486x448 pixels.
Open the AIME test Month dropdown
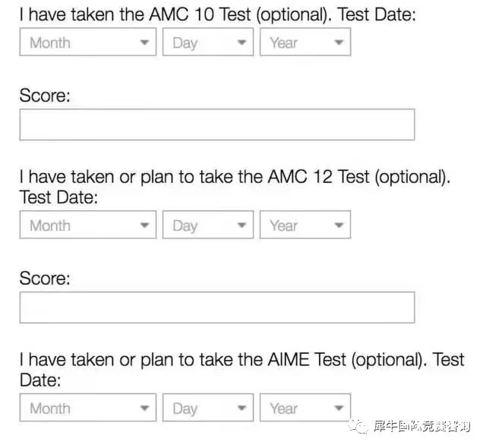[87, 409]
